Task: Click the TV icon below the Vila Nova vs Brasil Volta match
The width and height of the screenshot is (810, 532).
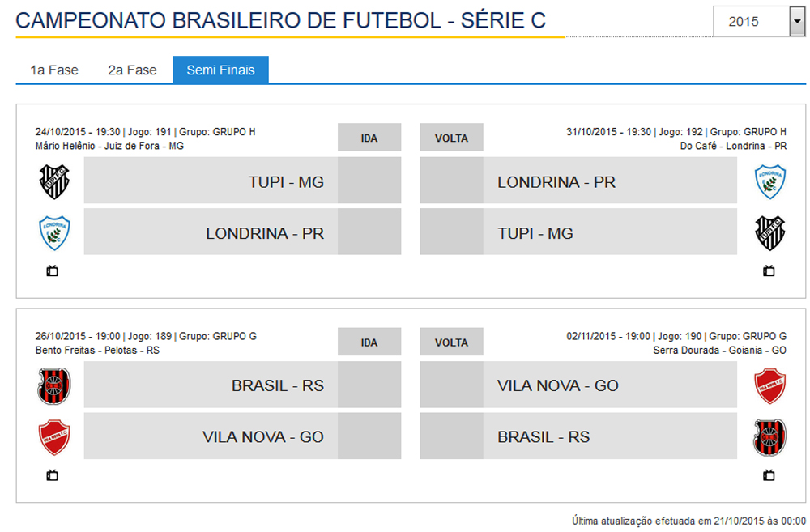Action: pos(769,475)
